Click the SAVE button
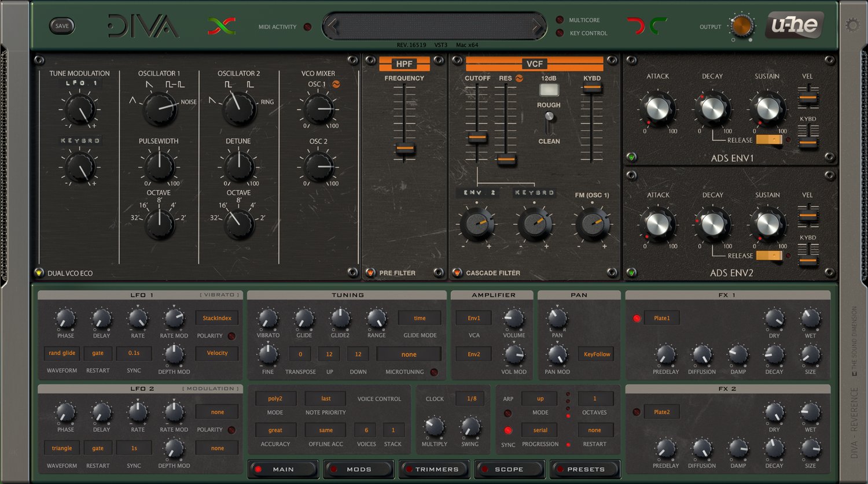The width and height of the screenshot is (868, 484). click(62, 26)
